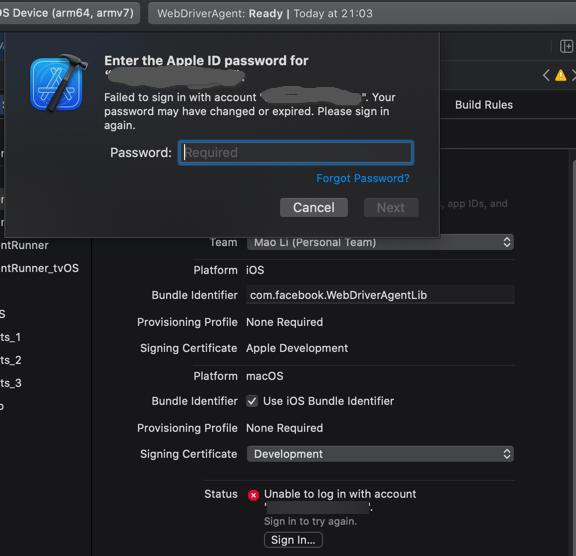576x556 pixels.
Task: Click the yellow warning triangle icon
Action: tap(561, 75)
